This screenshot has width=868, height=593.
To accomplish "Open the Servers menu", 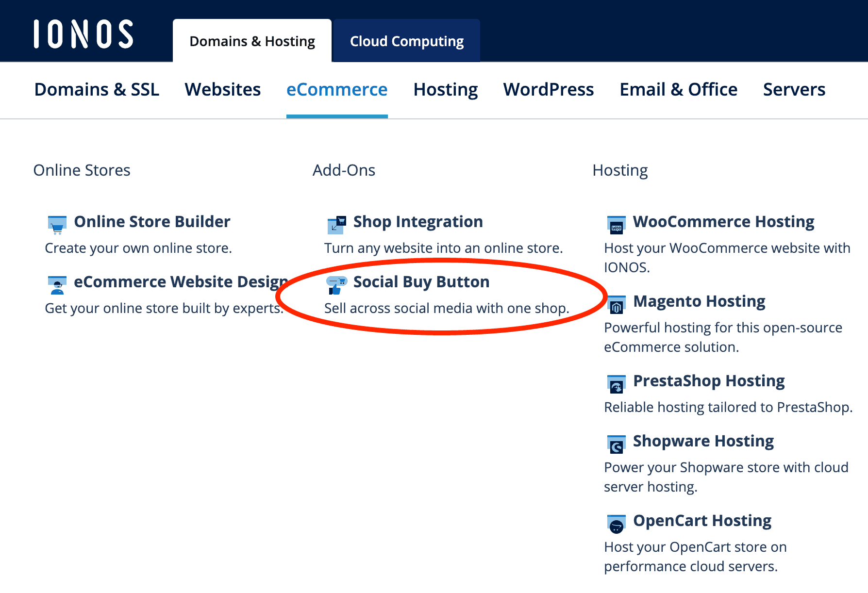I will (x=794, y=90).
